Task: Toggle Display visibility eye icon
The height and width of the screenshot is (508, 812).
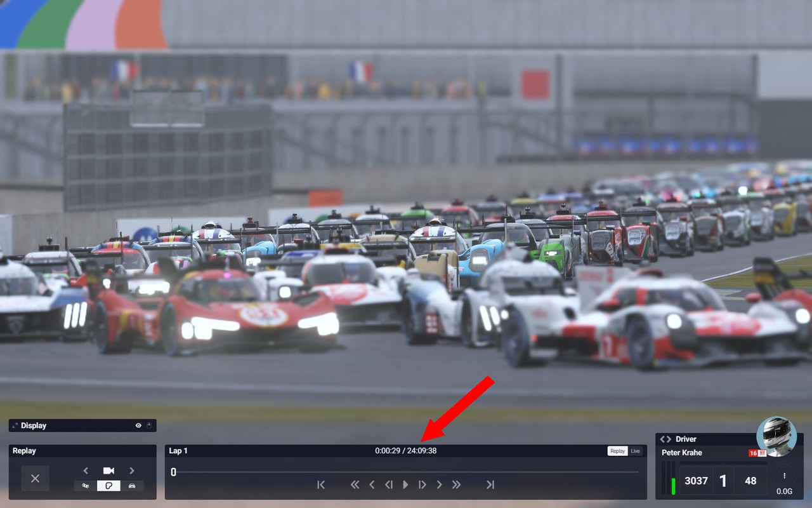Action: point(138,425)
